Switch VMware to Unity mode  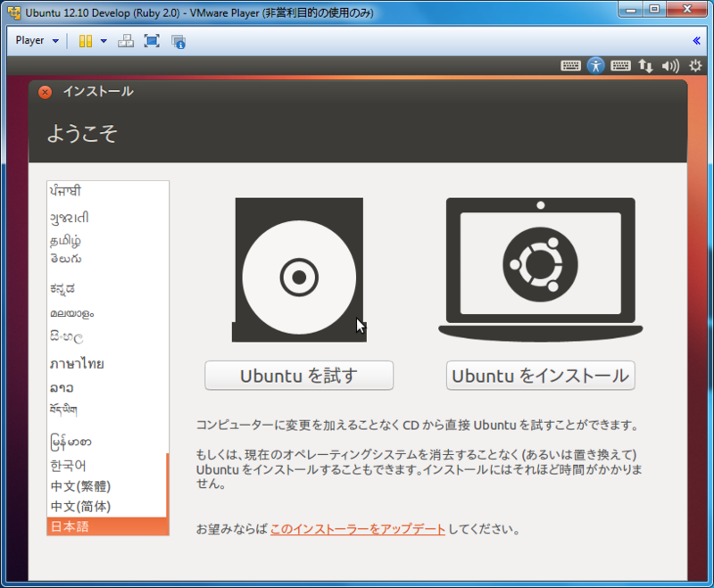point(178,41)
